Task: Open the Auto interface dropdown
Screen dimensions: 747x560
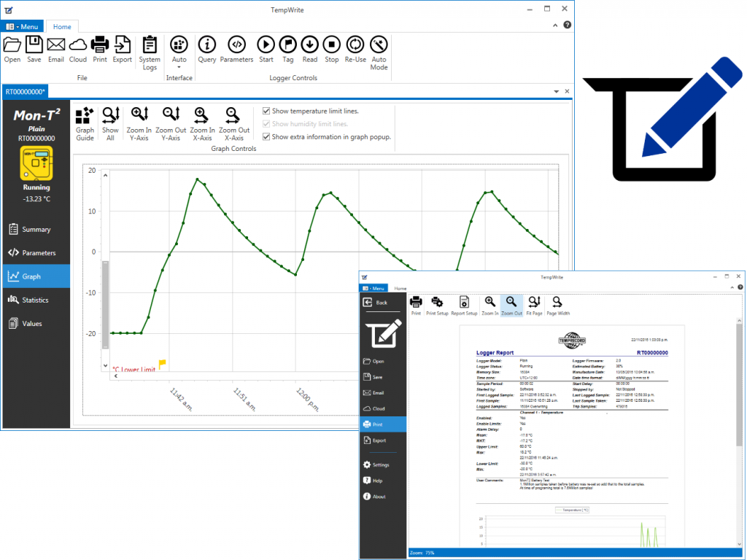Action: tap(179, 52)
